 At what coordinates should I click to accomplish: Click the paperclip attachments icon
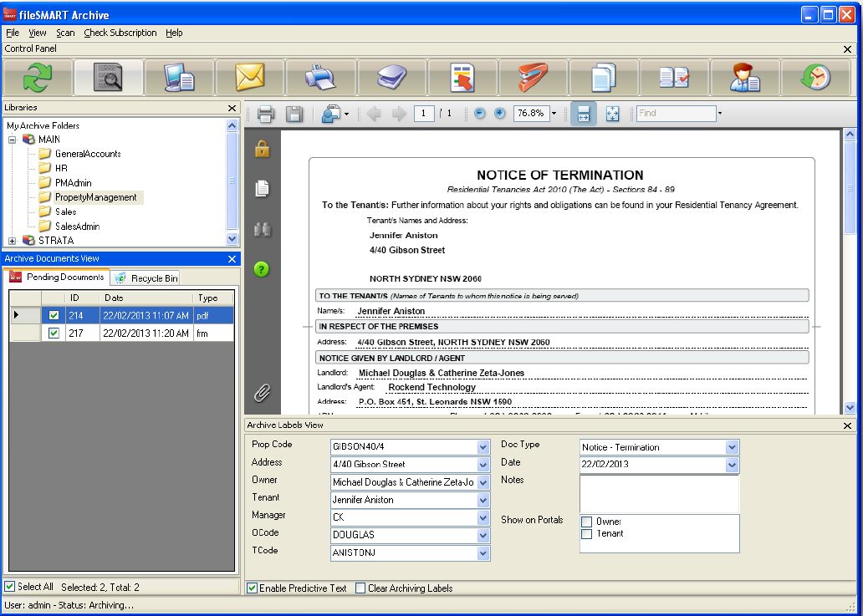point(263,392)
